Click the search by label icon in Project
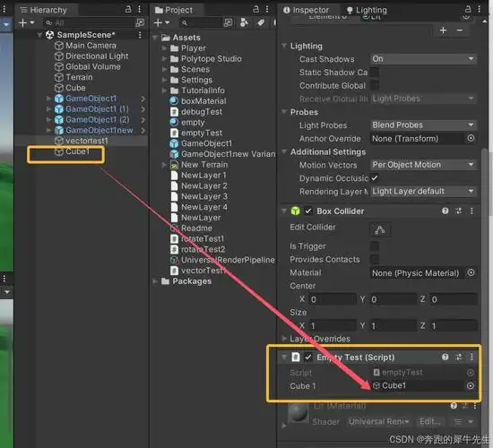The image size is (493, 448). click(261, 22)
